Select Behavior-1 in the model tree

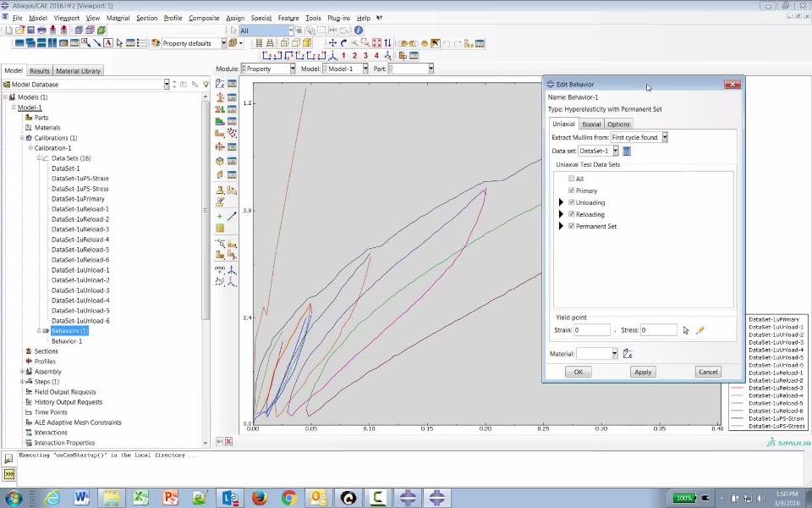(67, 341)
